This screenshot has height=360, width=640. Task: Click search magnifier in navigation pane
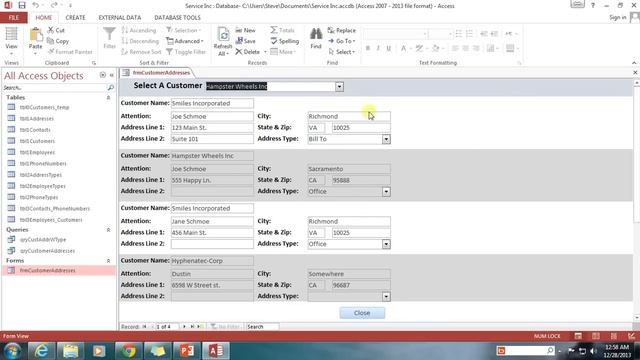coord(110,87)
